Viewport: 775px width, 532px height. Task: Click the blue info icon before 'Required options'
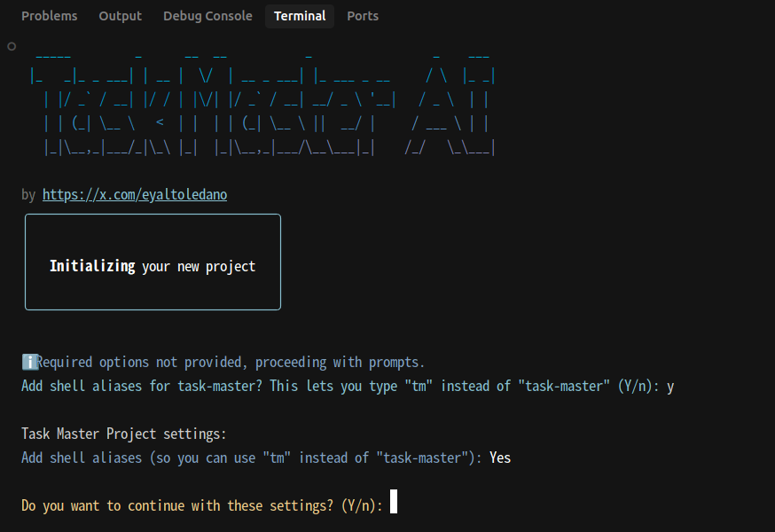pyautogui.click(x=29, y=362)
